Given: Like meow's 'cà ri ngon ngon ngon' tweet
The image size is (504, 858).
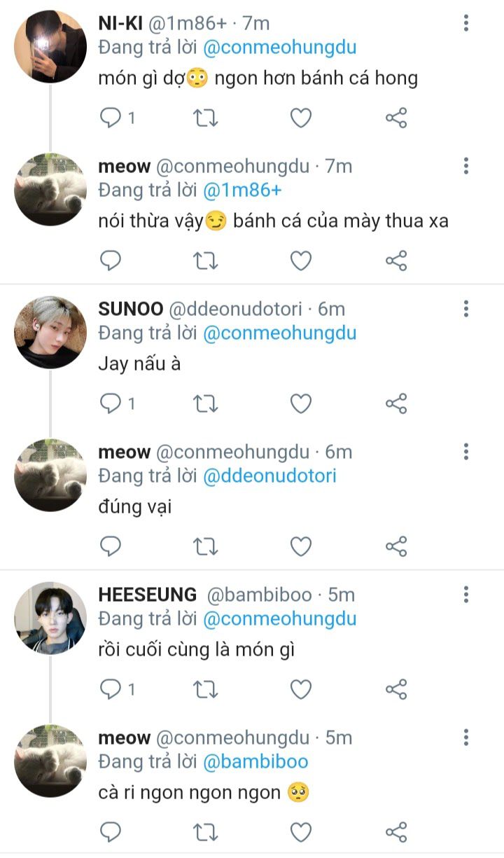Looking at the screenshot, I should pyautogui.click(x=301, y=832).
